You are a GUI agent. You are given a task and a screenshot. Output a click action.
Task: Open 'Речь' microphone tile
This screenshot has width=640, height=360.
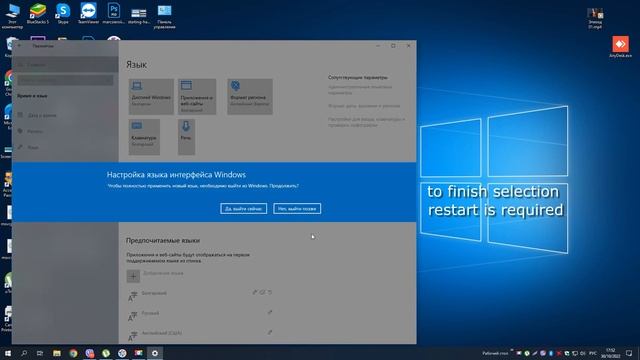(186, 137)
